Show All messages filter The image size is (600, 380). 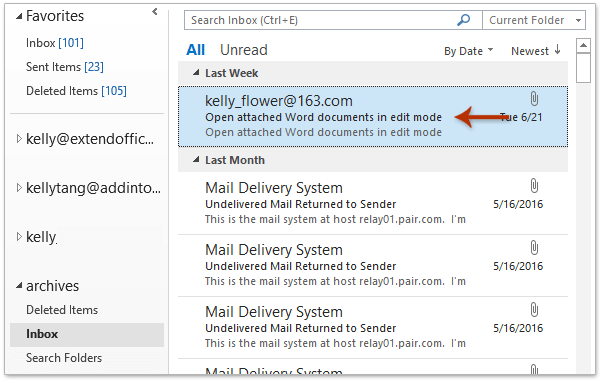(x=196, y=50)
